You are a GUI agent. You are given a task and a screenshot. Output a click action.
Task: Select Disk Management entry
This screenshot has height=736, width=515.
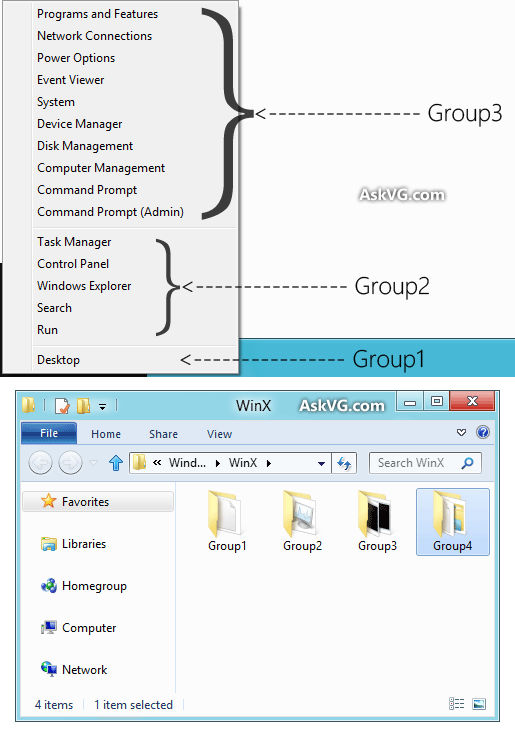85,146
